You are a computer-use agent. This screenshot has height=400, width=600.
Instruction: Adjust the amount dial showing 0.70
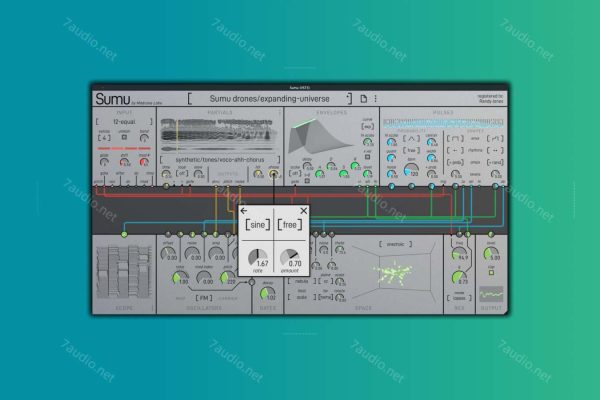[290, 257]
